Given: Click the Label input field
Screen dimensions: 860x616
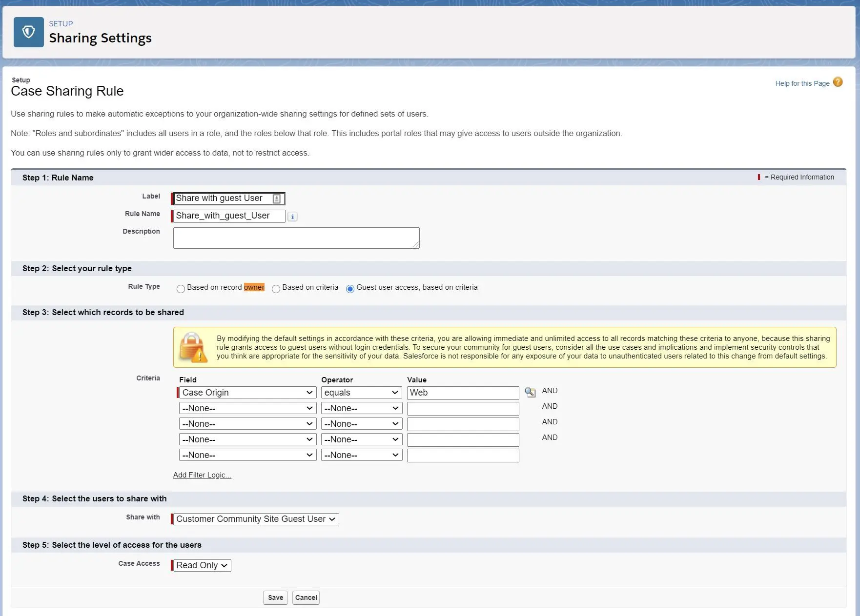Looking at the screenshot, I should coord(229,199).
